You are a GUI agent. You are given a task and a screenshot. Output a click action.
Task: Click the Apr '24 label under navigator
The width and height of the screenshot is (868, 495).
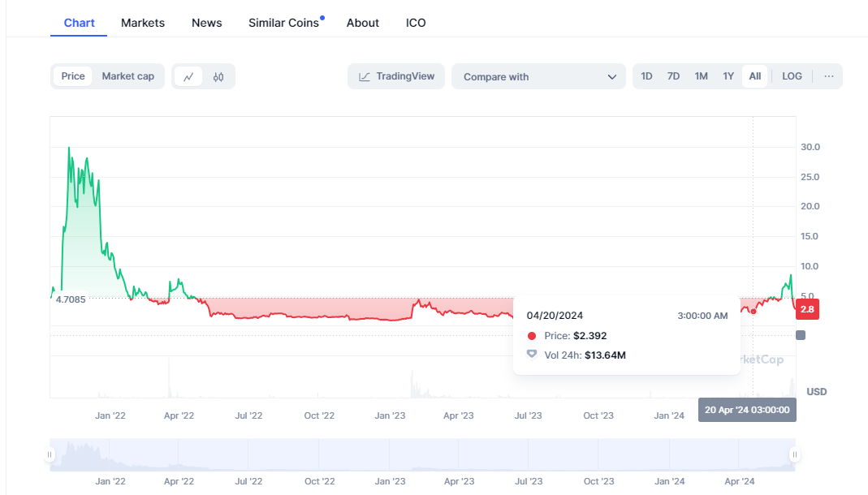(x=740, y=481)
